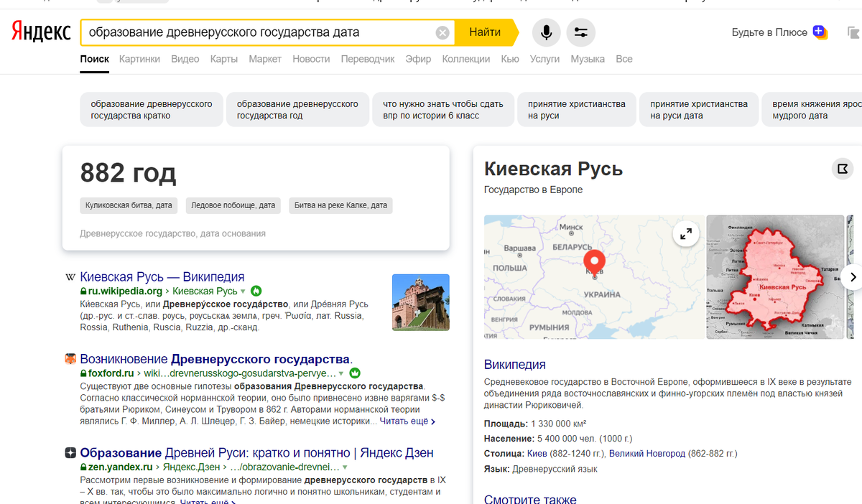Open Киевская Русь — Википедия result
Image resolution: width=862 pixels, height=504 pixels.
click(x=162, y=277)
